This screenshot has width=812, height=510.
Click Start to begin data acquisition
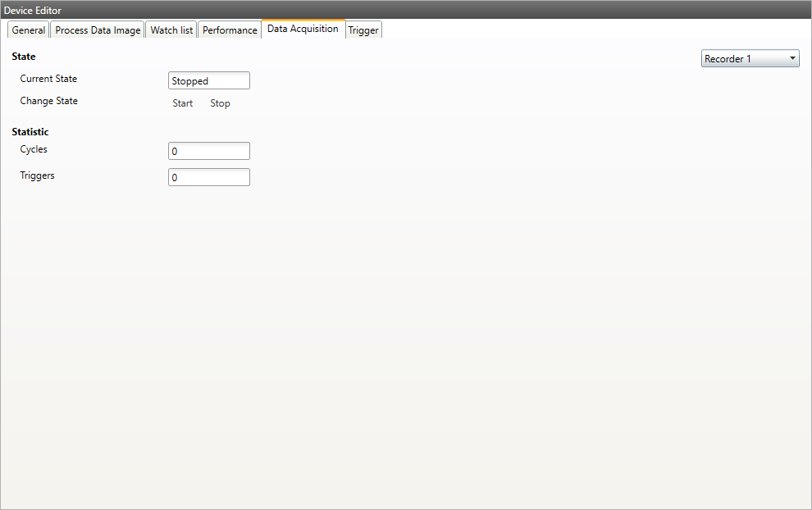pos(182,103)
